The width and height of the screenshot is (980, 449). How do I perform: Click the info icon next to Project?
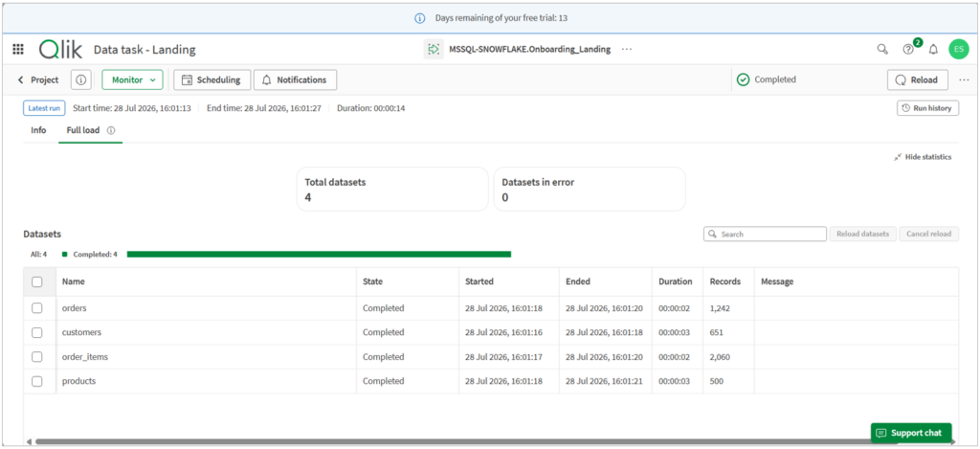(81, 80)
